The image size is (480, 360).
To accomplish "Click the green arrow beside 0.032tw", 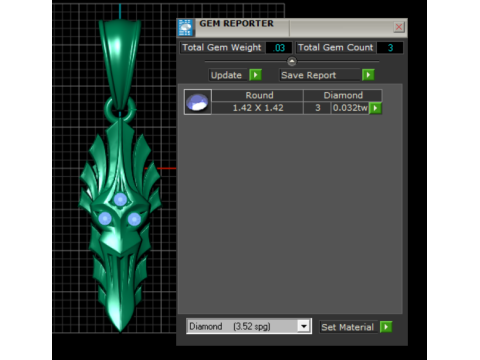I will (376, 108).
